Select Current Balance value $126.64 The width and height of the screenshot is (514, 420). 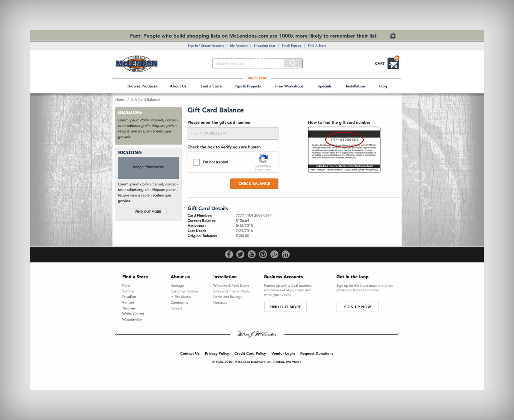tap(242, 221)
